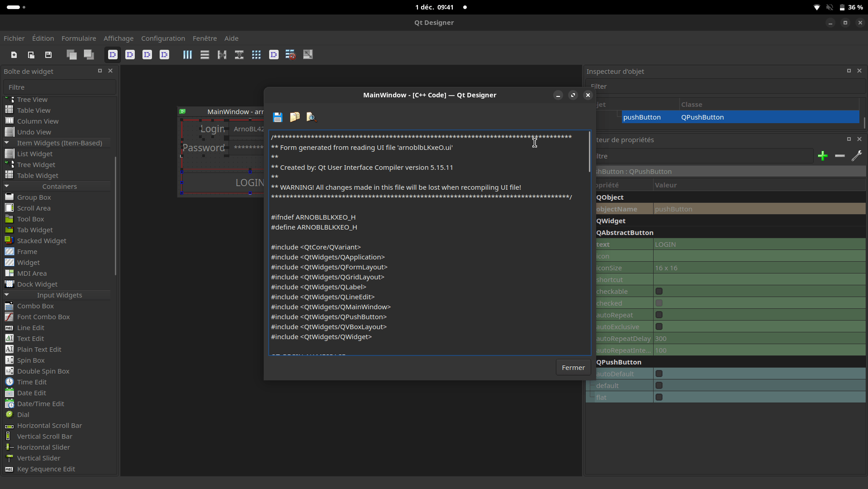Select the Tab Widget item

point(35,230)
